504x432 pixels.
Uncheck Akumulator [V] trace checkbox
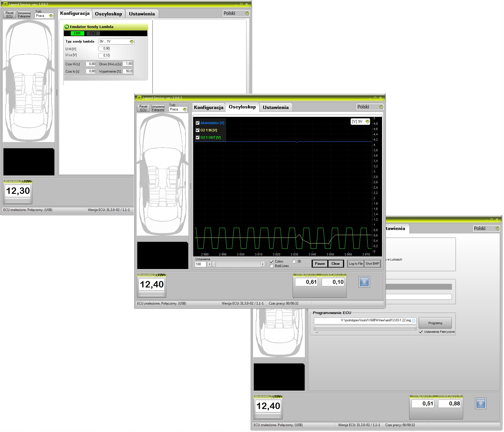click(x=198, y=123)
